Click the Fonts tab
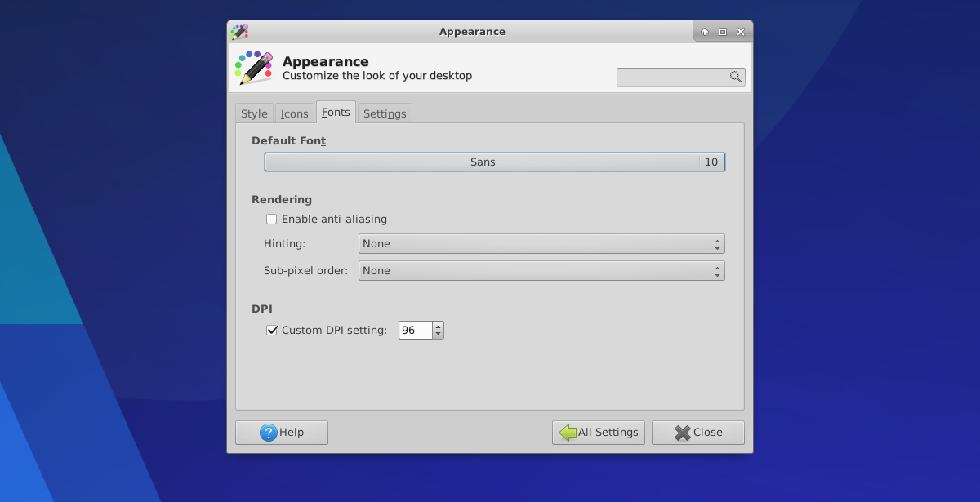The height and width of the screenshot is (502, 980). (x=336, y=113)
